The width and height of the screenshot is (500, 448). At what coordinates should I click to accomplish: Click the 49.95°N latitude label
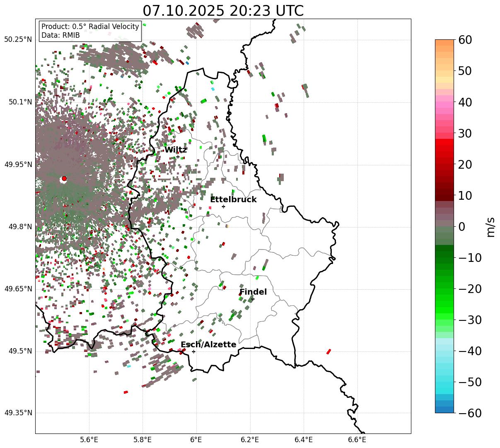[x=18, y=164]
